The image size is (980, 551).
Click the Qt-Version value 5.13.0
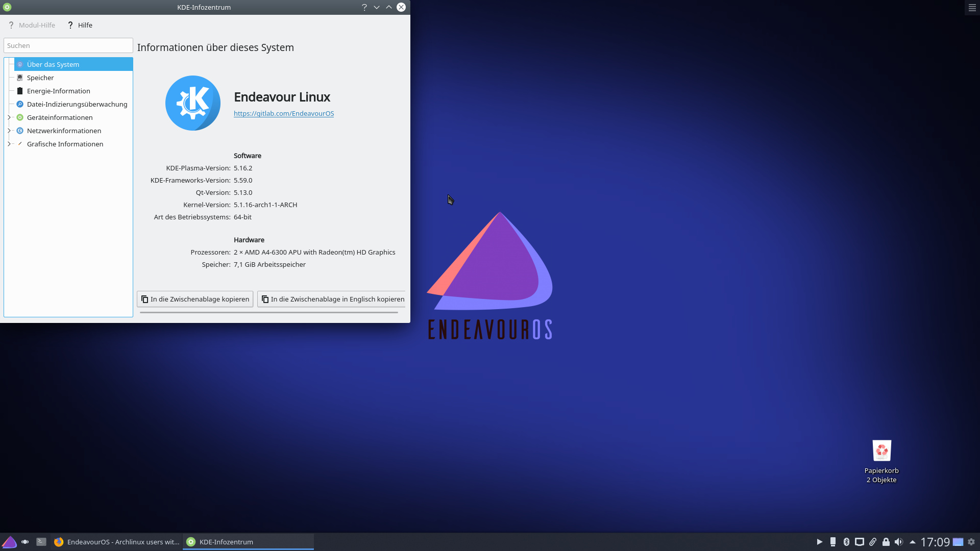(x=243, y=192)
